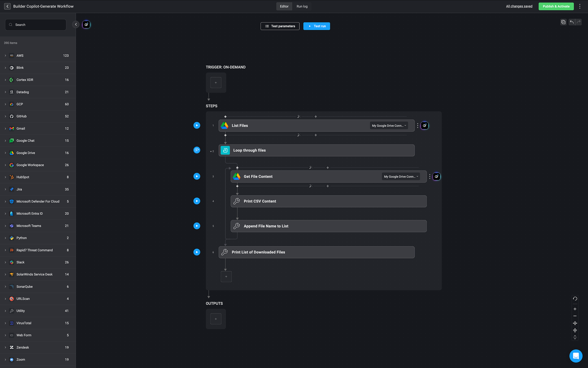The width and height of the screenshot is (588, 368).
Task: Click the Test run button
Action: point(317,26)
